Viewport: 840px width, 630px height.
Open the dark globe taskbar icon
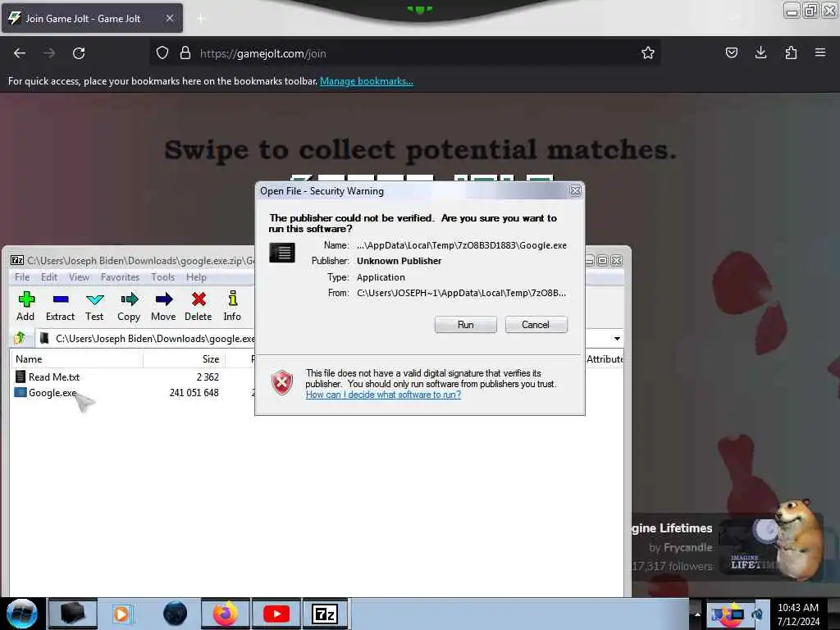(175, 614)
